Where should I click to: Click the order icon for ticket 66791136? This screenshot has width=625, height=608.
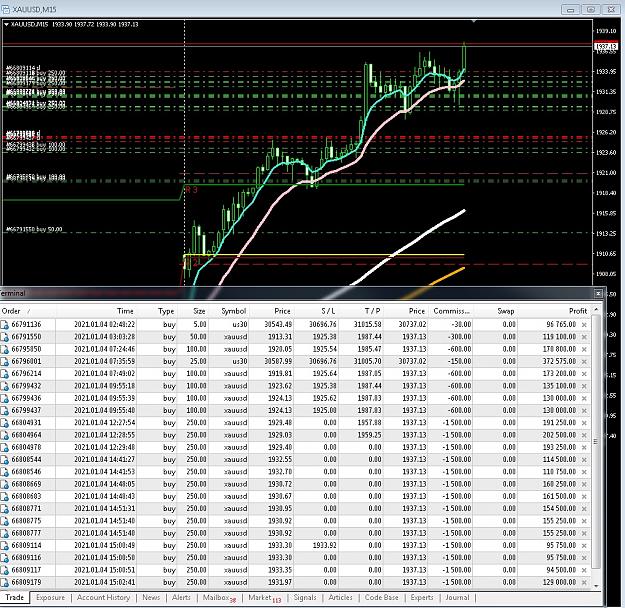point(5,325)
